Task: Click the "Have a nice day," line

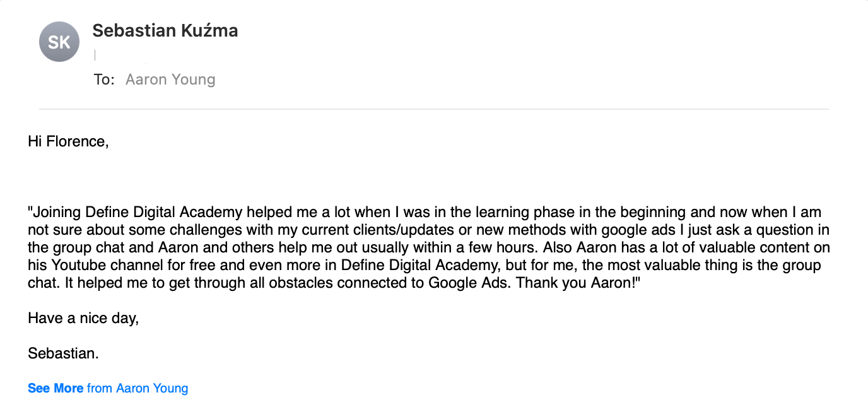Action: pos(83,318)
